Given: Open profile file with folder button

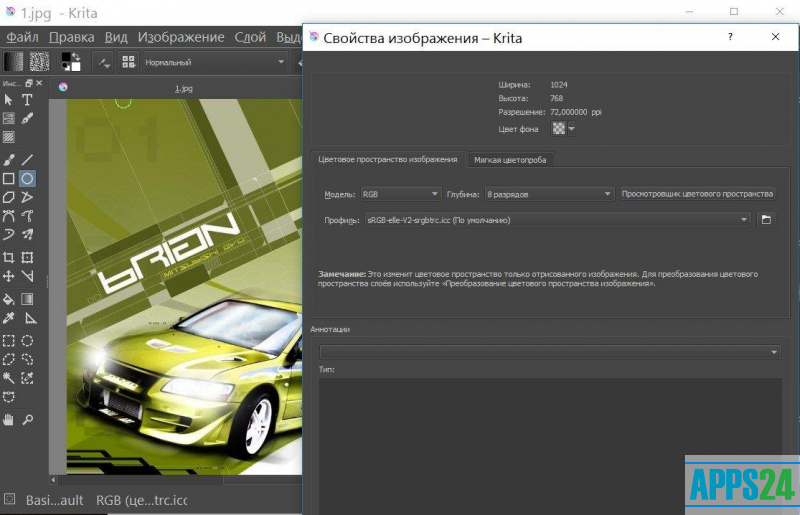Looking at the screenshot, I should [766, 219].
